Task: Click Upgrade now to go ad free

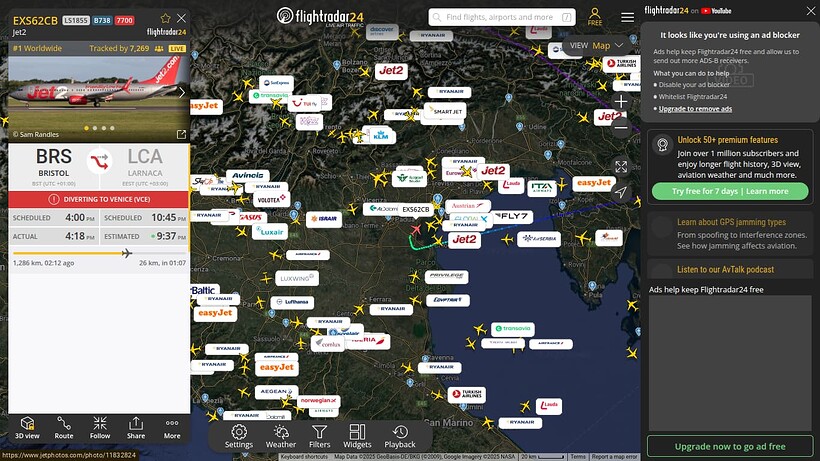Action: (x=730, y=446)
